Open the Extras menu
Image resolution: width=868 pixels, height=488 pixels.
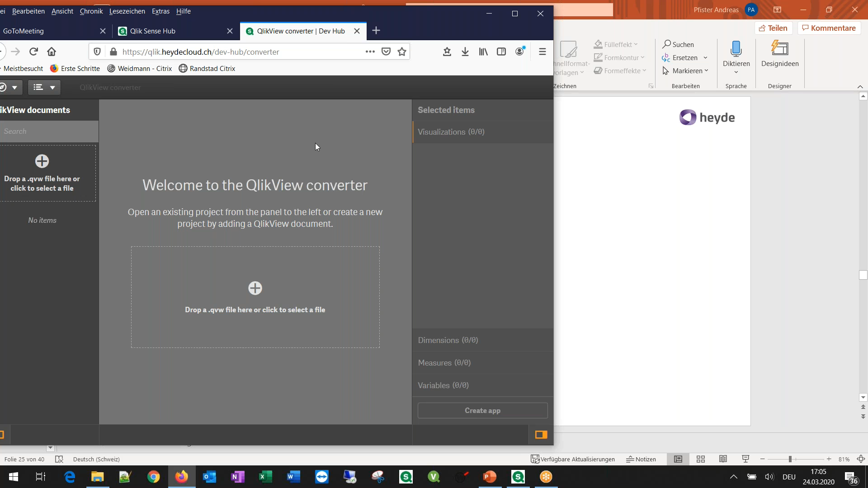coord(160,10)
